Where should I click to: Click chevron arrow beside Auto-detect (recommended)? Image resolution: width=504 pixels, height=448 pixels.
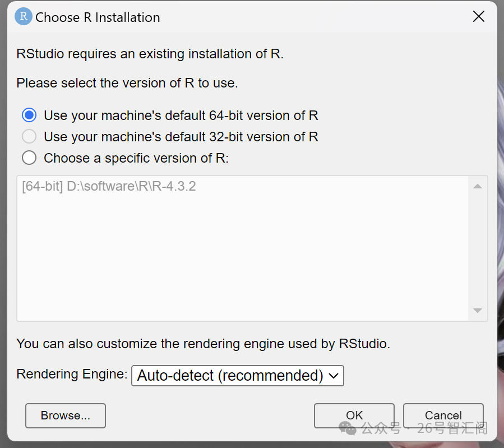334,376
